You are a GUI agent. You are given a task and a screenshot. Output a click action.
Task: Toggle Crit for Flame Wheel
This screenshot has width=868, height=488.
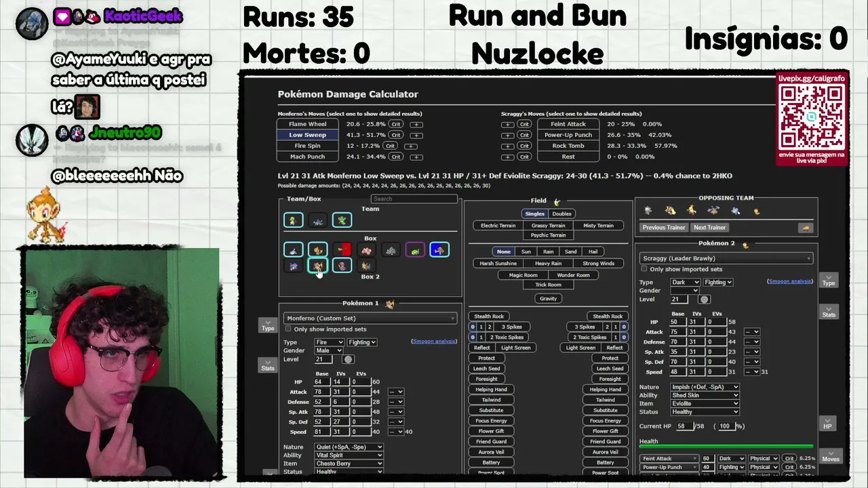click(396, 125)
